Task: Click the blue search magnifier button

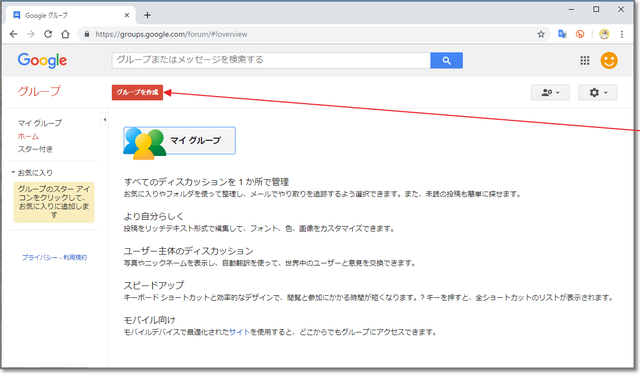Action: coord(447,60)
